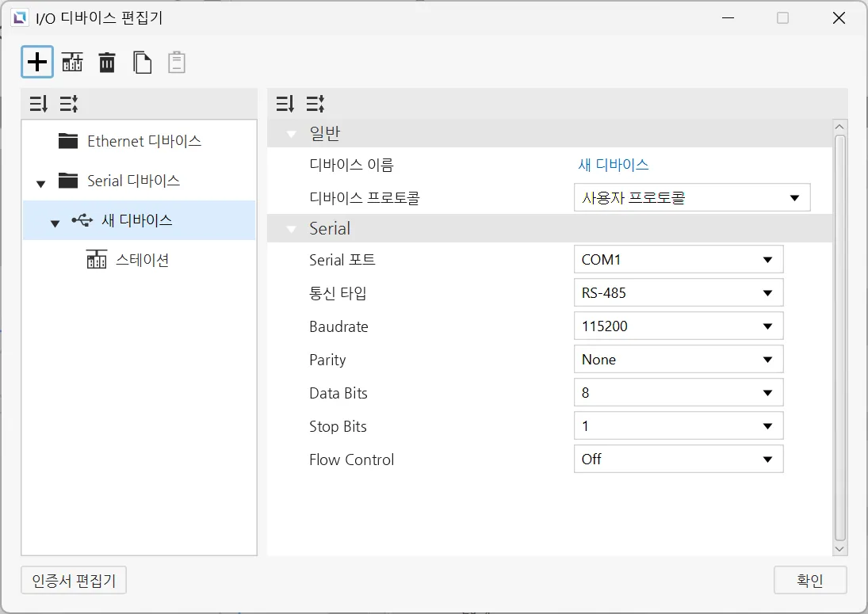This screenshot has width=868, height=614.
Task: Open the Serial 포트 COM1 dropdown
Action: [x=678, y=260]
